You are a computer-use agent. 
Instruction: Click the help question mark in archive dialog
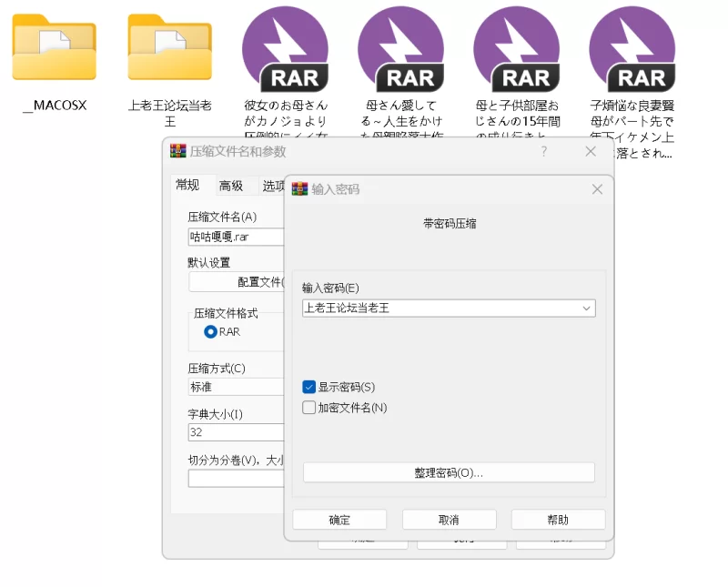click(x=543, y=151)
